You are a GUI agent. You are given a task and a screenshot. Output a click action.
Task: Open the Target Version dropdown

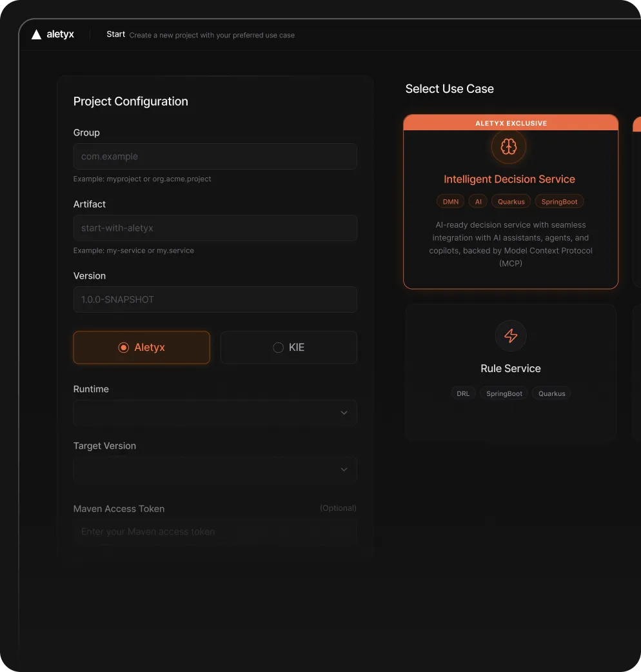pyautogui.click(x=215, y=469)
